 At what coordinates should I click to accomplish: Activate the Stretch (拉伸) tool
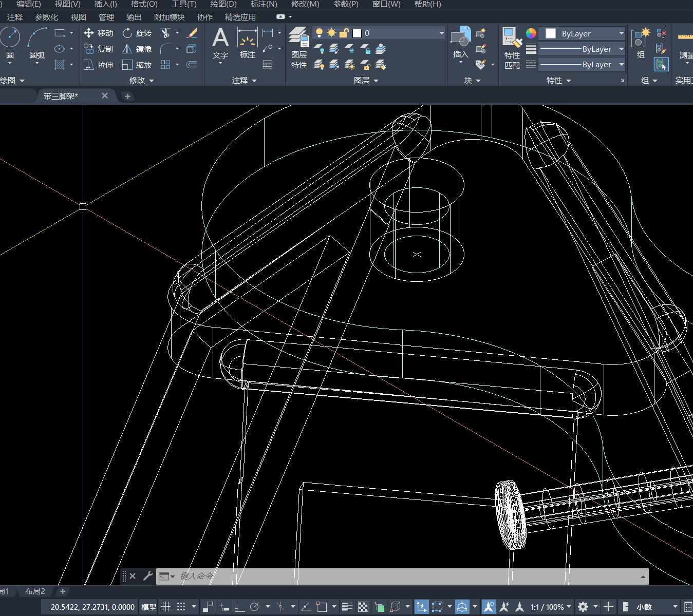pos(98,65)
